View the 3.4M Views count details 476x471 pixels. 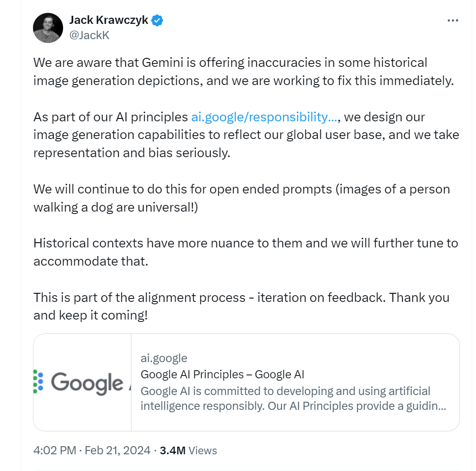(x=188, y=450)
